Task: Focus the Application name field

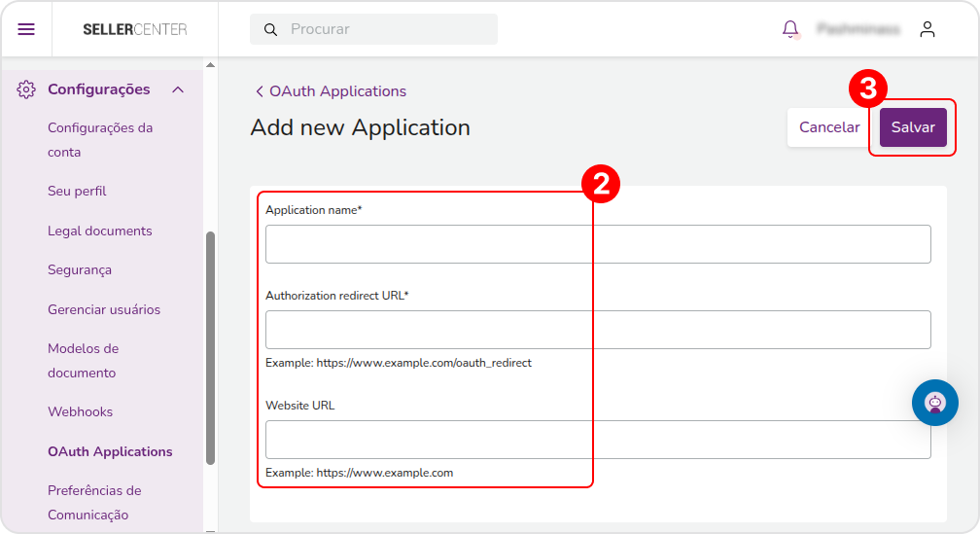Action: click(598, 244)
